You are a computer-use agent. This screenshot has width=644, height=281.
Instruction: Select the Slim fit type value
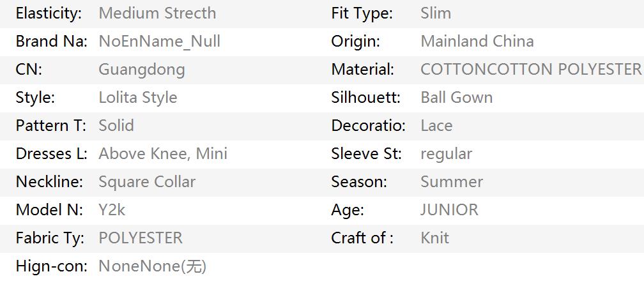[x=436, y=13]
